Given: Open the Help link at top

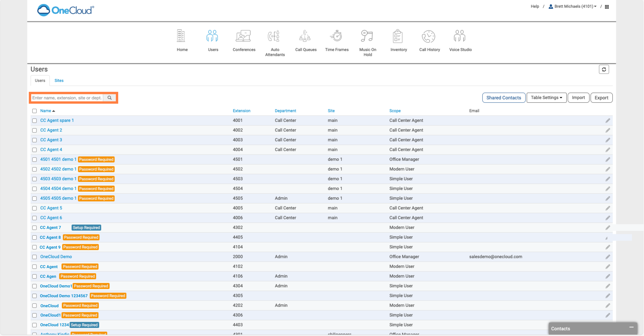Looking at the screenshot, I should [x=535, y=6].
